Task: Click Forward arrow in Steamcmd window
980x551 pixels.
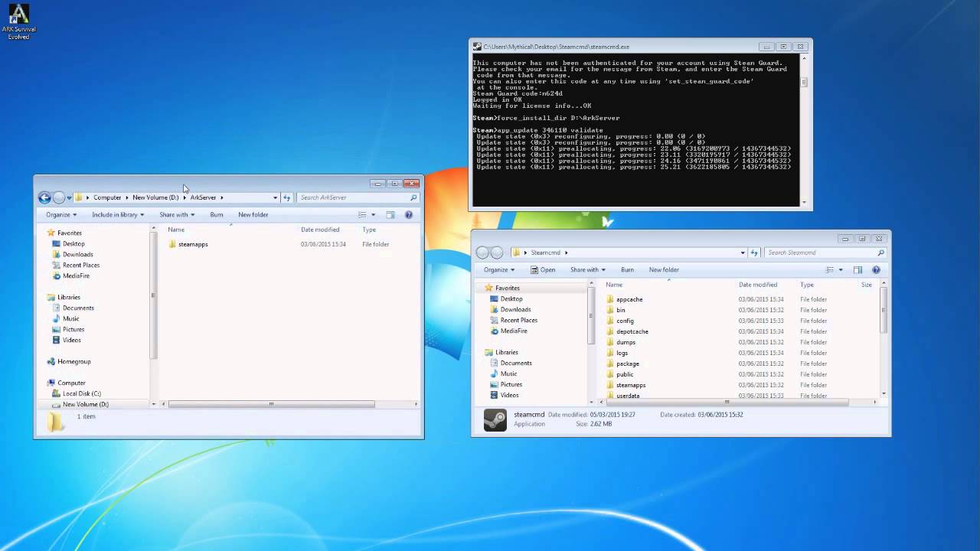Action: point(496,253)
